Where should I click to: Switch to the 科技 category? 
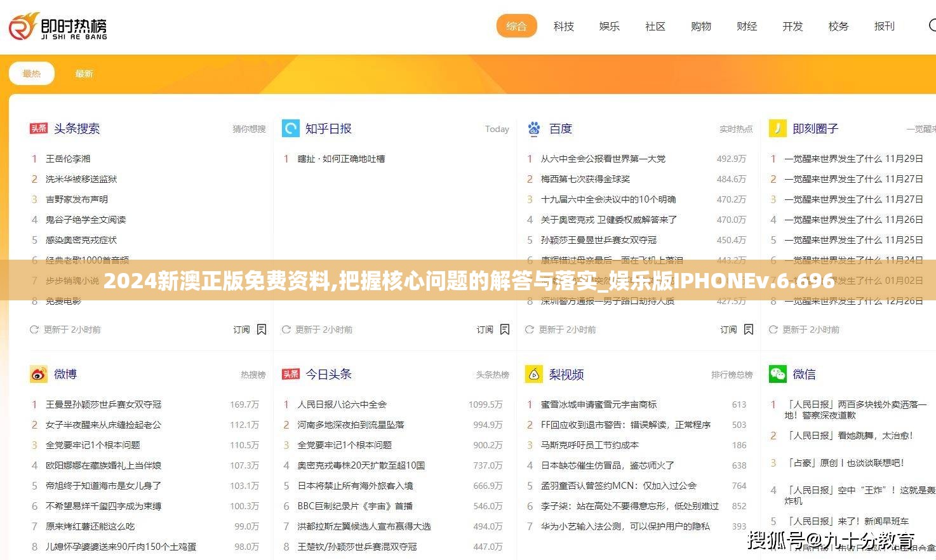tap(563, 26)
